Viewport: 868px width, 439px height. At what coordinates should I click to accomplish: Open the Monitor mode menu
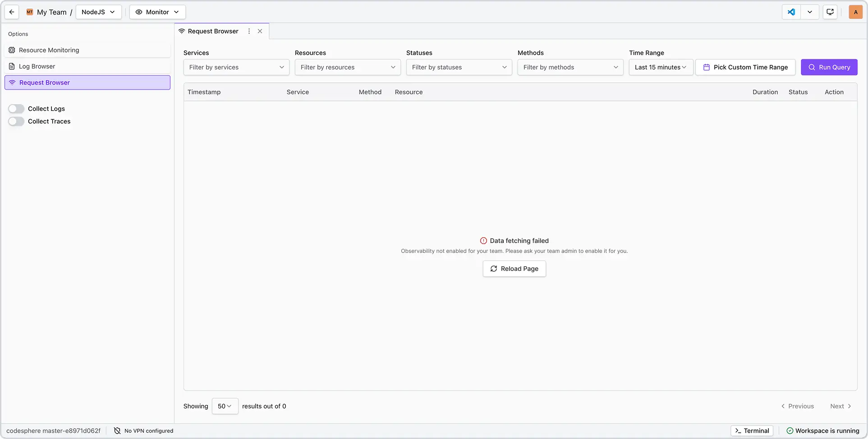pyautogui.click(x=157, y=12)
